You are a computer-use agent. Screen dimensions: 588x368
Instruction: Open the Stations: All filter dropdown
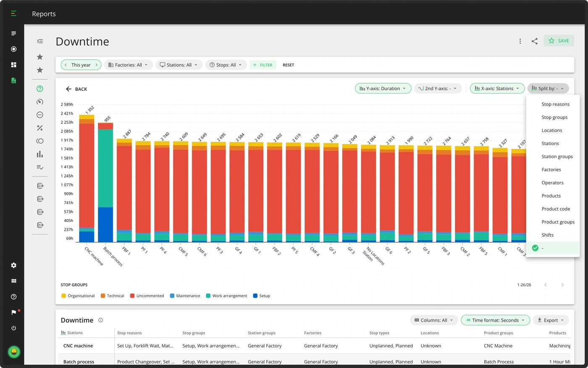179,65
